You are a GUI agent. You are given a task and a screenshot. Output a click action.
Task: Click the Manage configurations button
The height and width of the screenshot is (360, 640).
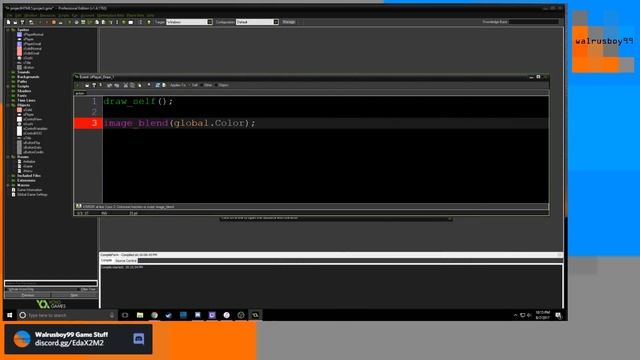coord(289,22)
